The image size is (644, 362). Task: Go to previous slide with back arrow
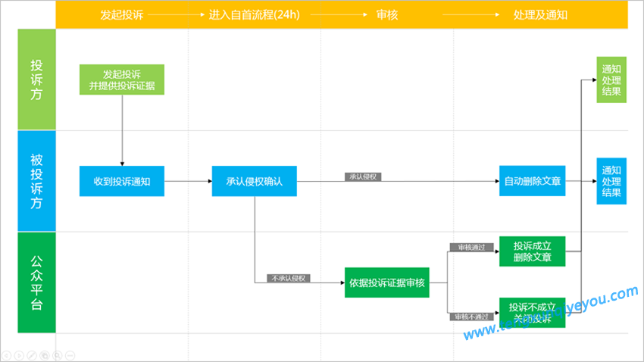[7, 355]
